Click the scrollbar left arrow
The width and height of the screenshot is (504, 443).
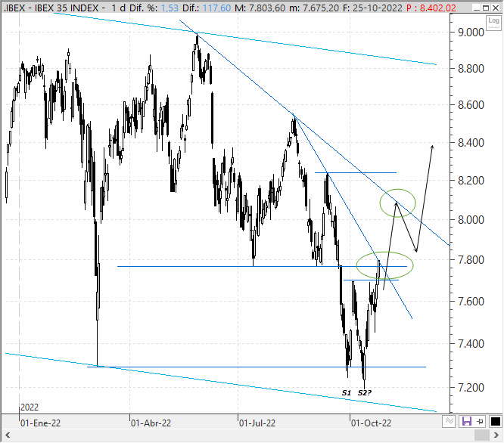pyautogui.click(x=8, y=435)
